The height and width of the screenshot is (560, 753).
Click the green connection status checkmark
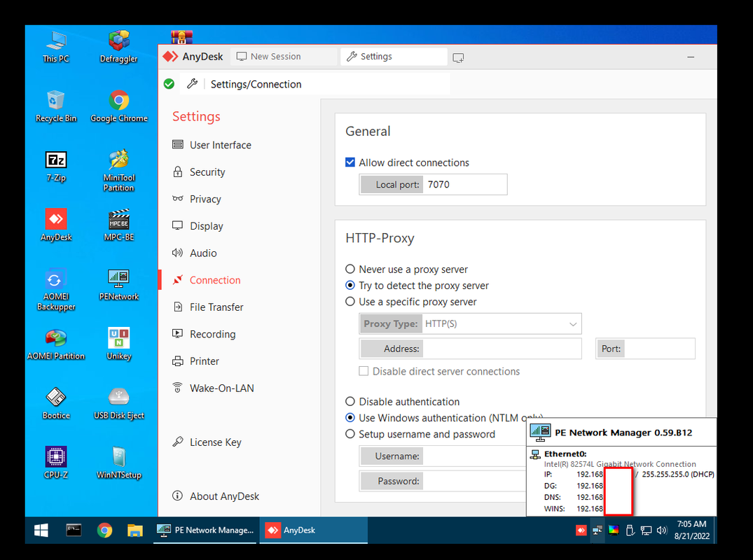click(169, 84)
